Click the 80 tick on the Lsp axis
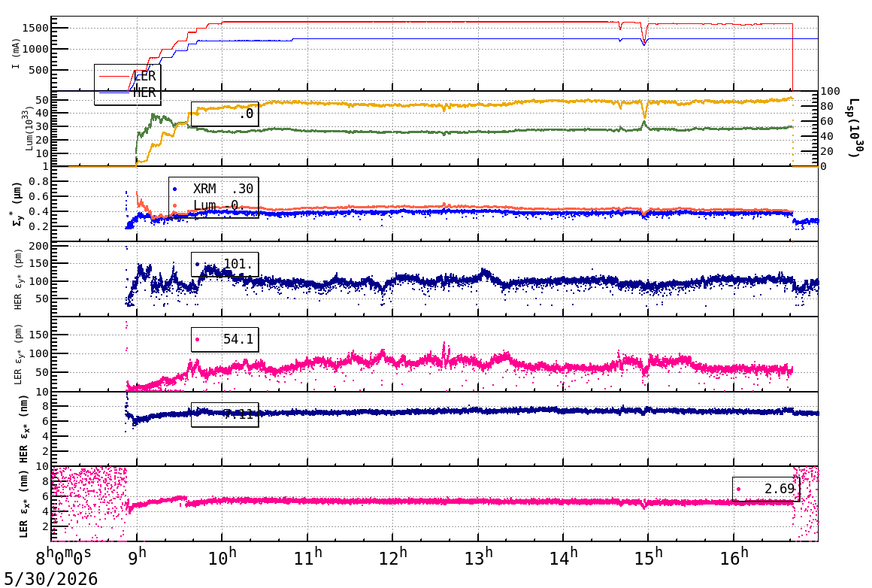The width and height of the screenshot is (872, 588). (826, 106)
